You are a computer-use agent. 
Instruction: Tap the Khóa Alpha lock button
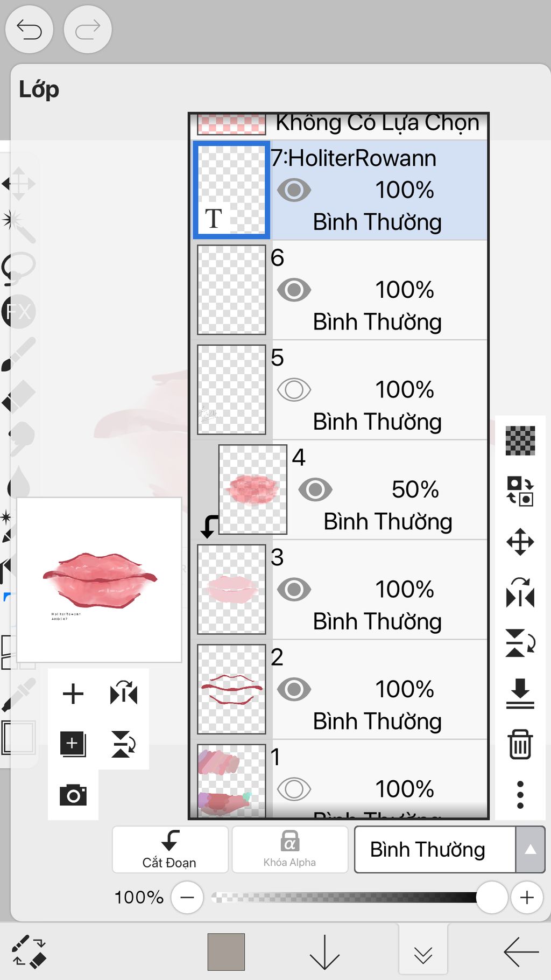coord(290,850)
